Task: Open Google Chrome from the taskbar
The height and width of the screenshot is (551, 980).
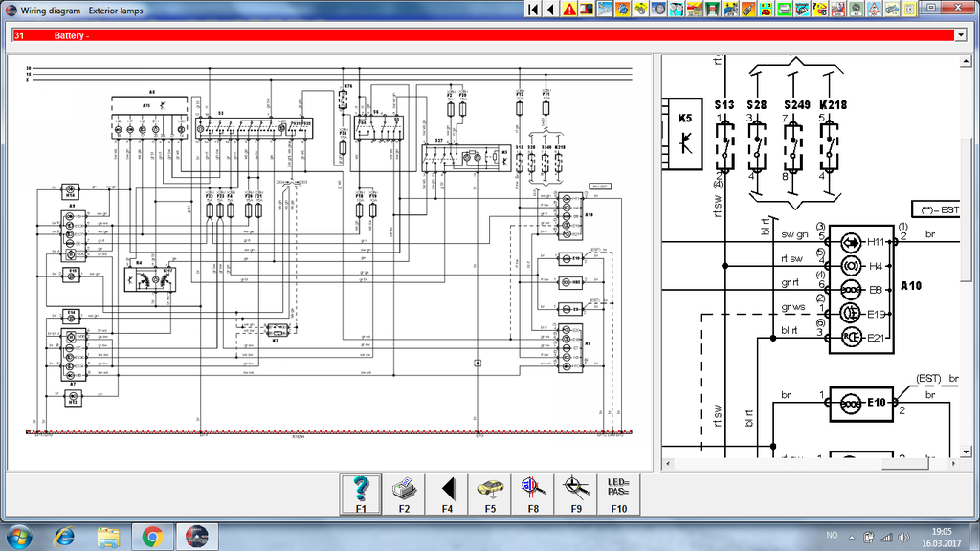Action: (x=151, y=536)
